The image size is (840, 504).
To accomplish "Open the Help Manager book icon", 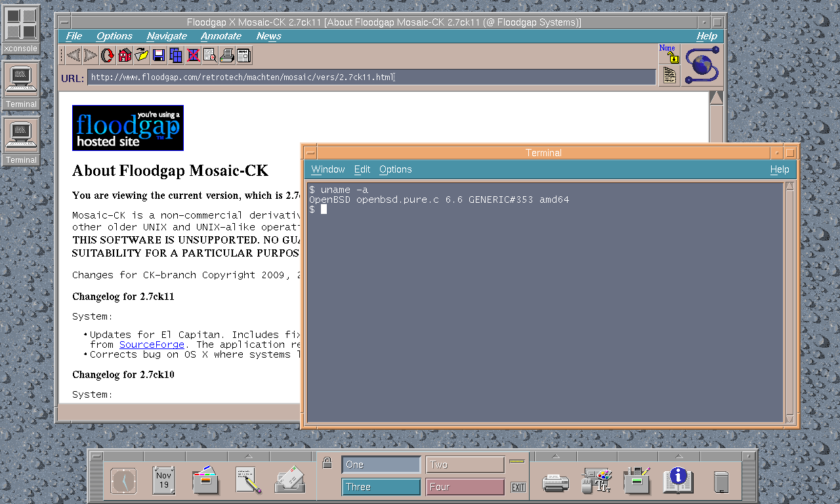I will click(678, 481).
